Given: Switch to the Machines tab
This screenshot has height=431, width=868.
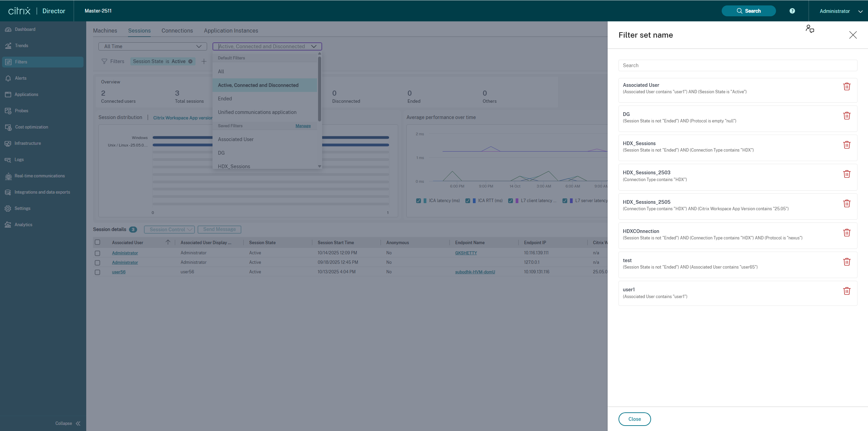Looking at the screenshot, I should coord(105,31).
